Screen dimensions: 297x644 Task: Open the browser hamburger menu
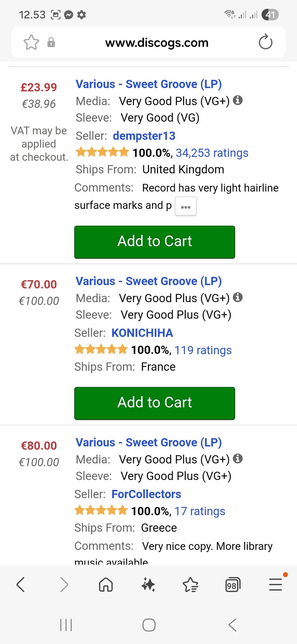[x=275, y=585]
